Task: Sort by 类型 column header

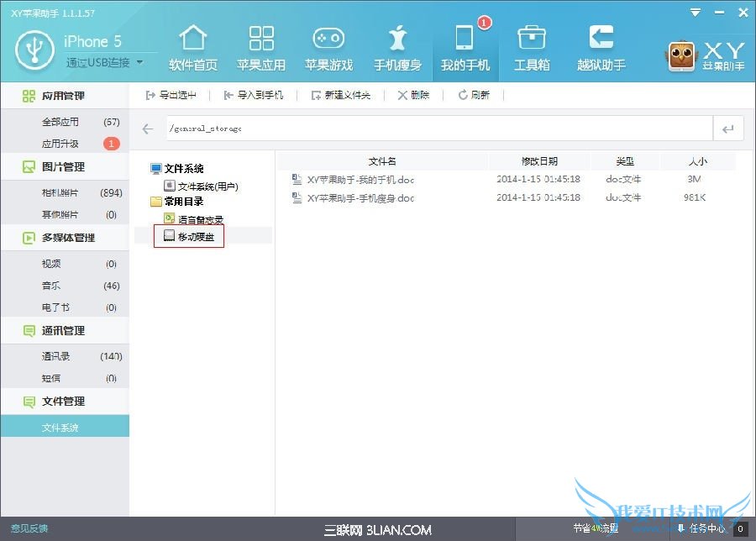Action: click(x=625, y=161)
